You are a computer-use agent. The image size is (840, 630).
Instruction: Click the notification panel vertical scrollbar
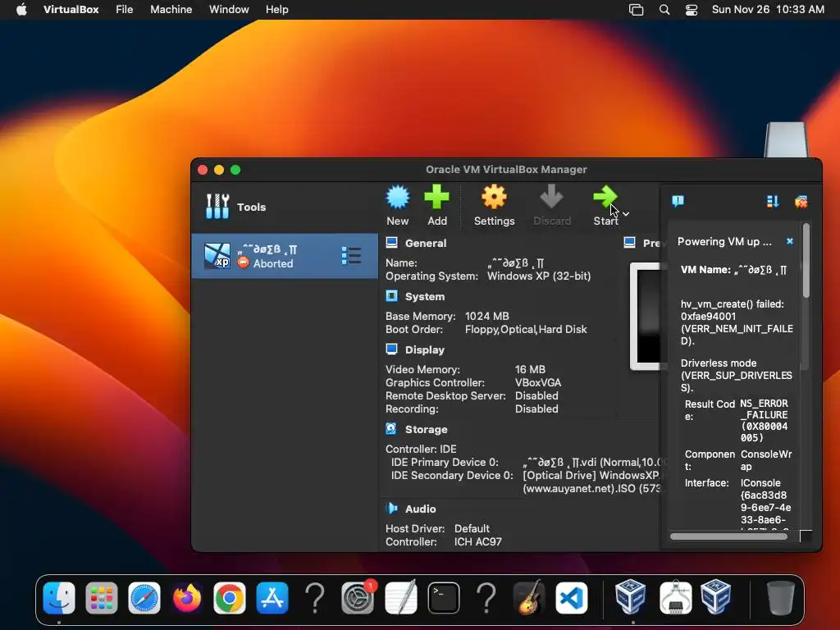[x=806, y=261]
